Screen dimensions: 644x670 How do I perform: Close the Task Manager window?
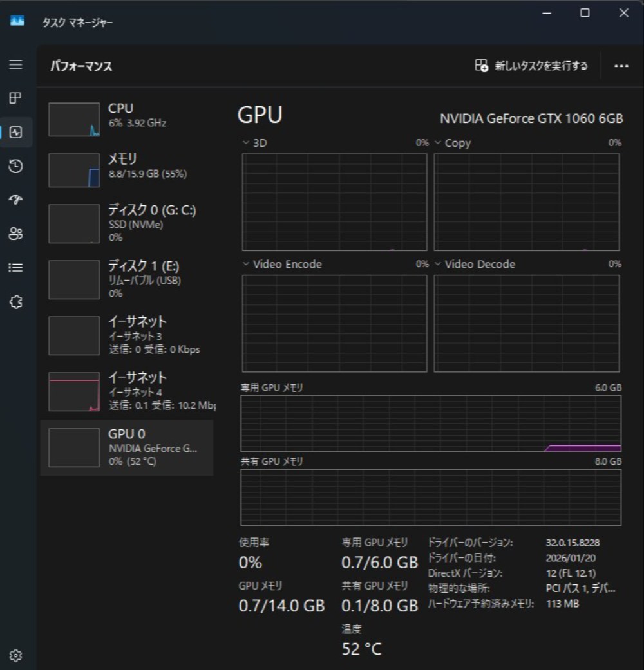point(623,14)
